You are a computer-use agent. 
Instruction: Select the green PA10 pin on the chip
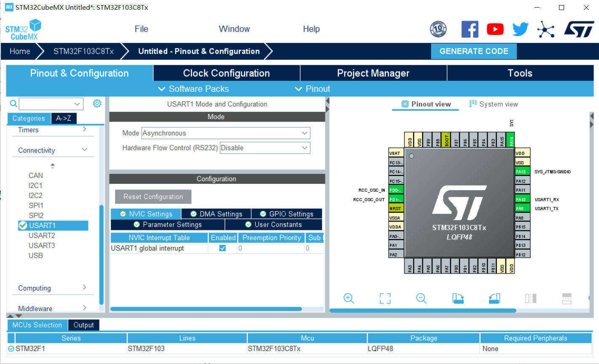(521, 199)
